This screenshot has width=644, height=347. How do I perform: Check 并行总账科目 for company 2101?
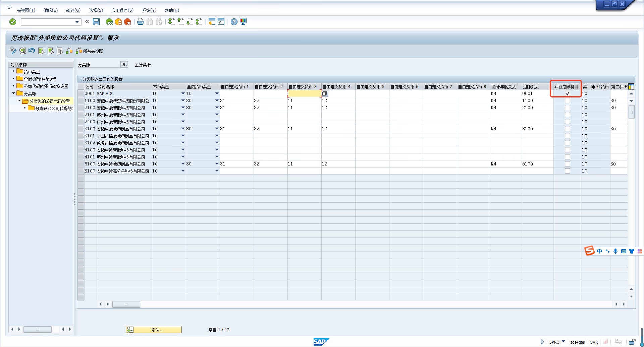click(568, 115)
